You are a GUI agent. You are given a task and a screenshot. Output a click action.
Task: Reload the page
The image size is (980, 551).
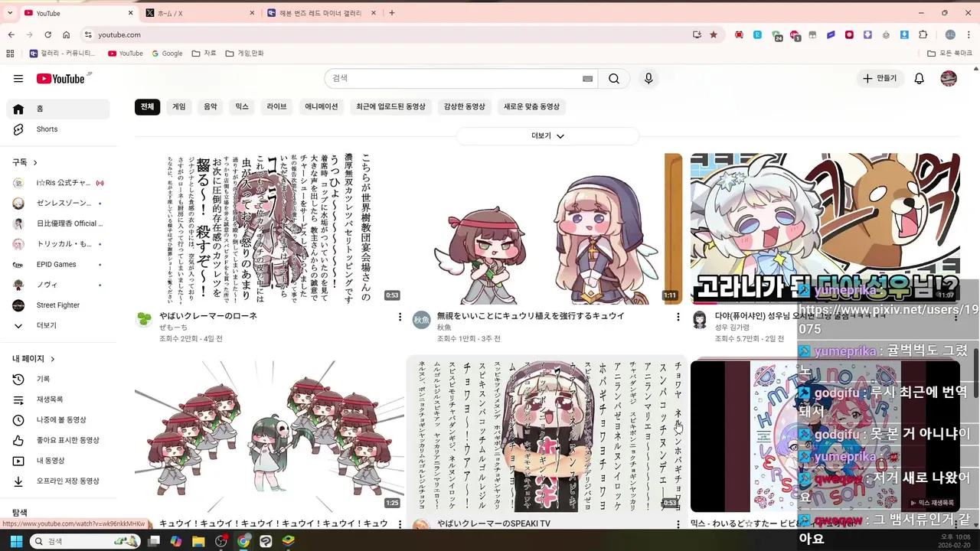pyautogui.click(x=47, y=34)
